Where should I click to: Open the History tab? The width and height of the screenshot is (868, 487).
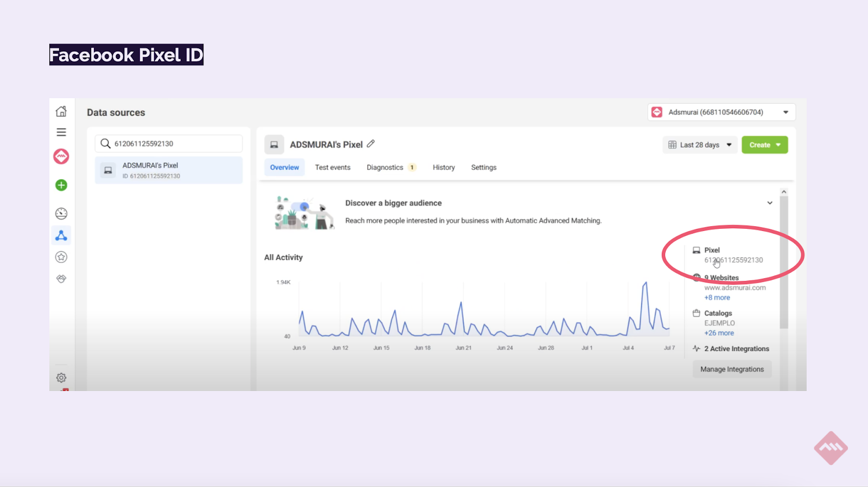pos(444,168)
